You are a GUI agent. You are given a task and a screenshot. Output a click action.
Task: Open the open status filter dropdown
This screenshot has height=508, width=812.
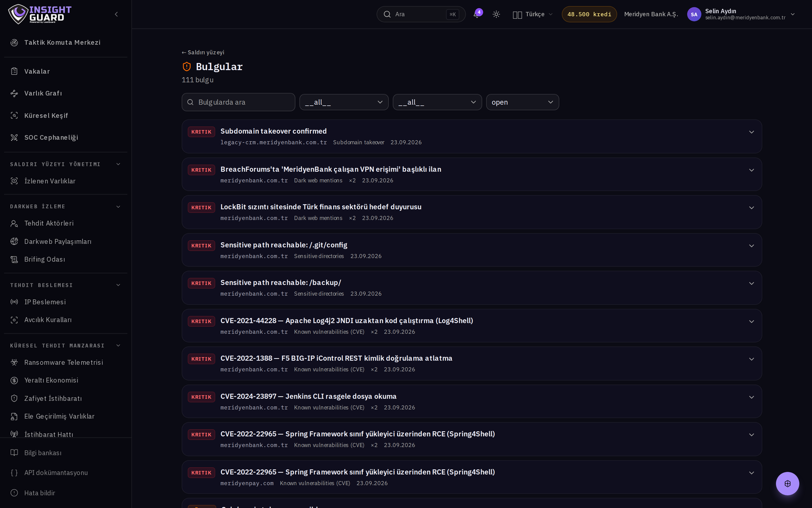tap(522, 102)
